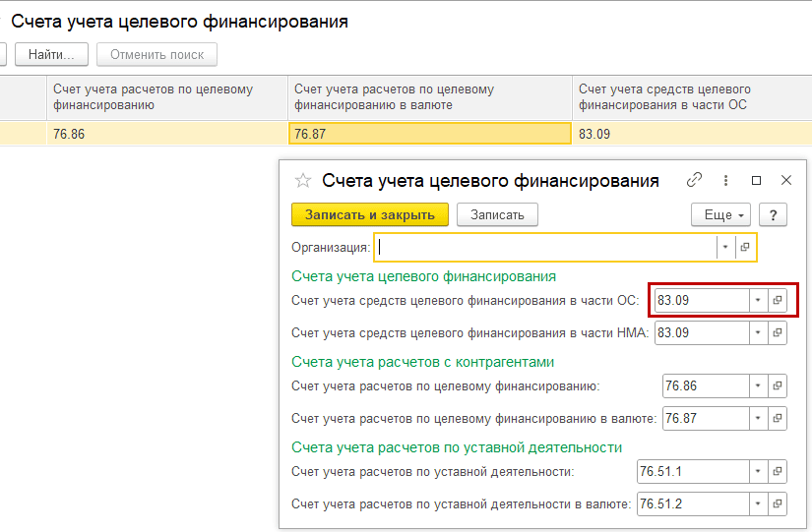
Task: Click the field containing 76.51.1
Action: (694, 471)
